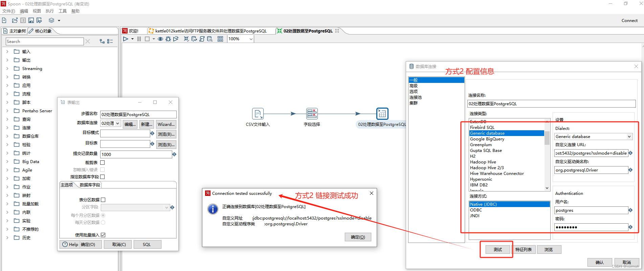
Task: Switch to the 核心对象 tab
Action: (40, 31)
